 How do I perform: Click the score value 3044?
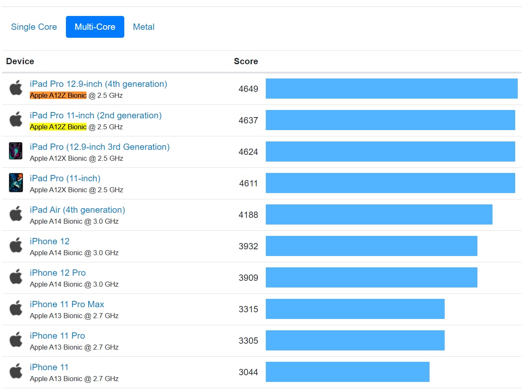248,372
